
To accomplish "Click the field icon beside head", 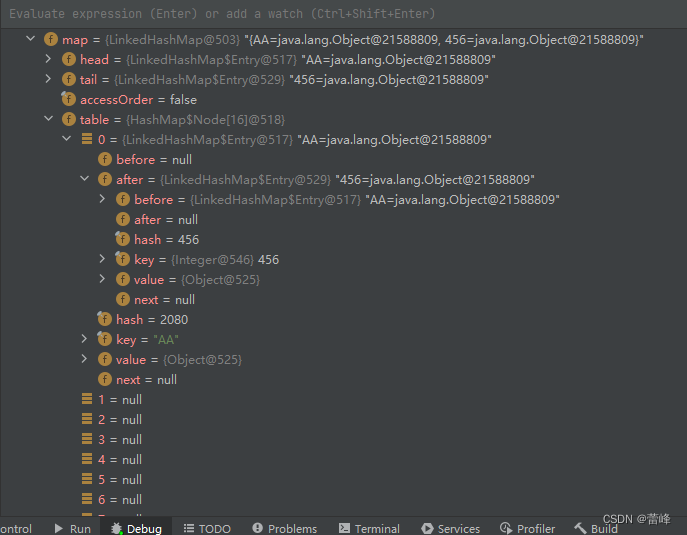I will [x=69, y=59].
